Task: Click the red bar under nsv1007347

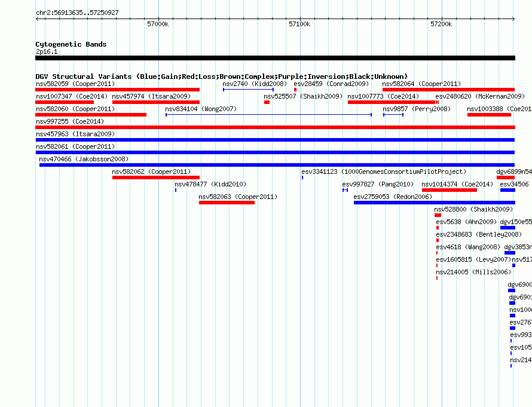Action: [x=65, y=102]
